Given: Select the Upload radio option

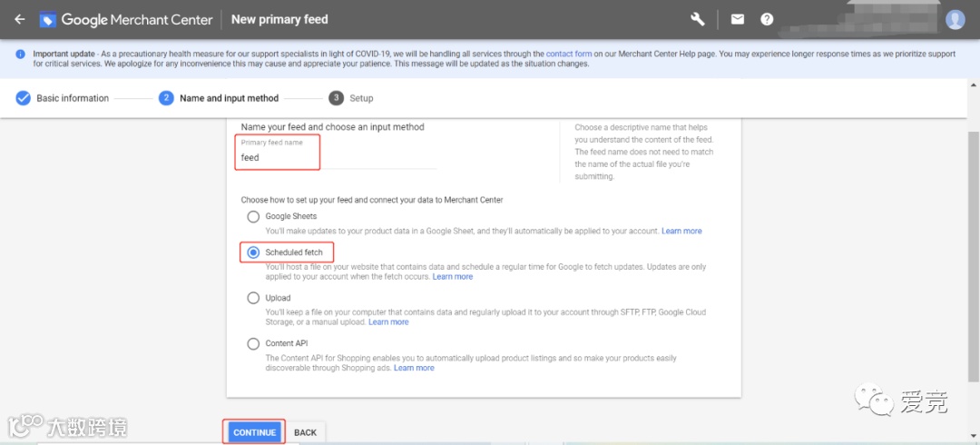Looking at the screenshot, I should click(x=253, y=298).
